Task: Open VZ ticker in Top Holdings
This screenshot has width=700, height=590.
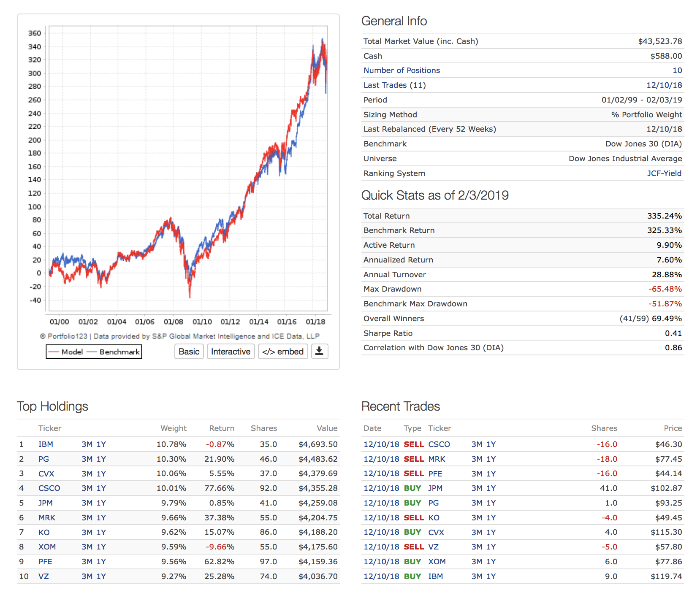Action: coord(43,576)
